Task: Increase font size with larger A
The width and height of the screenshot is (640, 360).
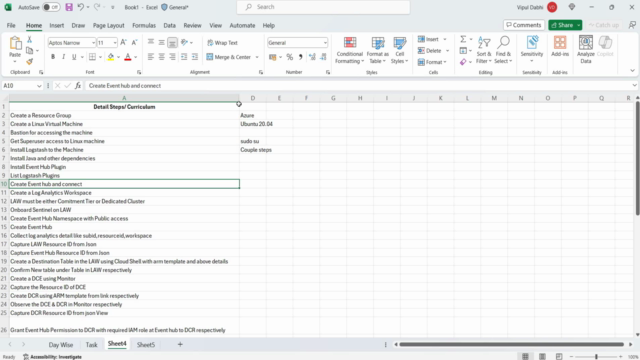Action: pos(124,42)
